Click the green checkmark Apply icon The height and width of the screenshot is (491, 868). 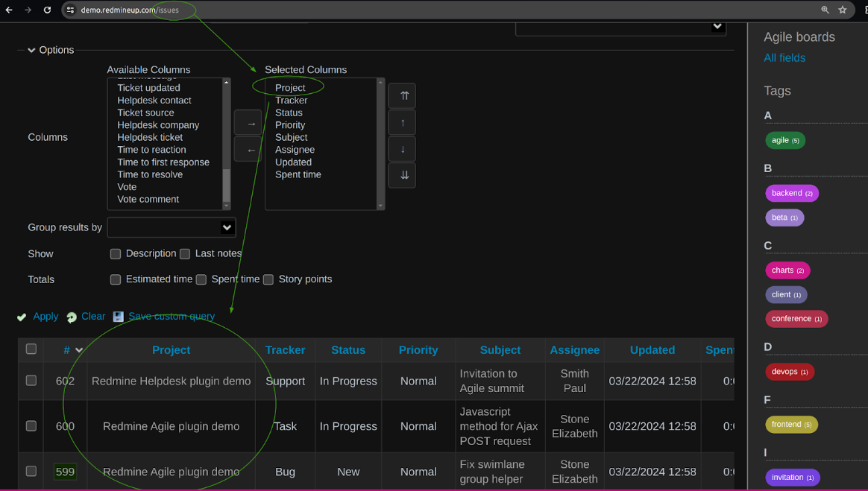pyautogui.click(x=22, y=317)
